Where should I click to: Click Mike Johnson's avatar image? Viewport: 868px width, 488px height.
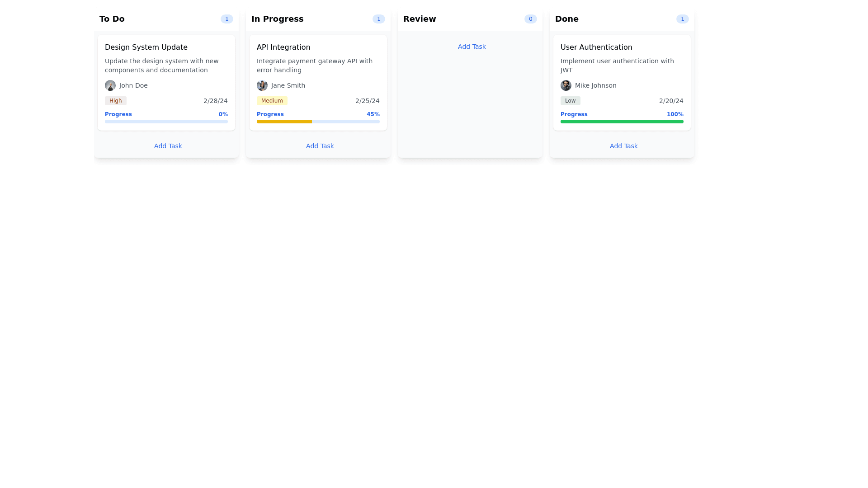[x=566, y=85]
